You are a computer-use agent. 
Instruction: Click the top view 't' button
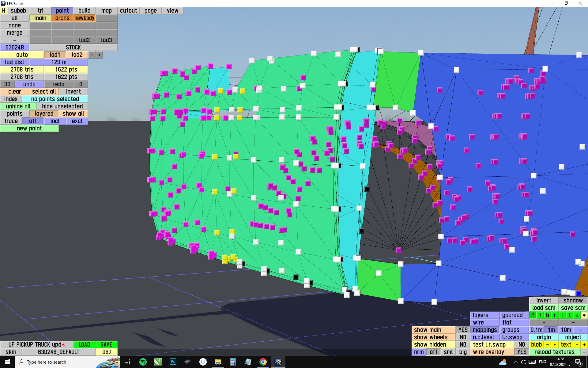[x=569, y=315]
